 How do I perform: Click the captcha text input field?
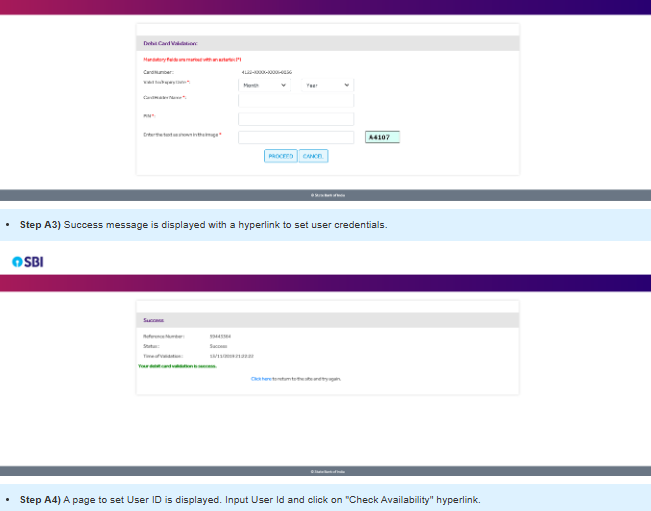coord(296,137)
